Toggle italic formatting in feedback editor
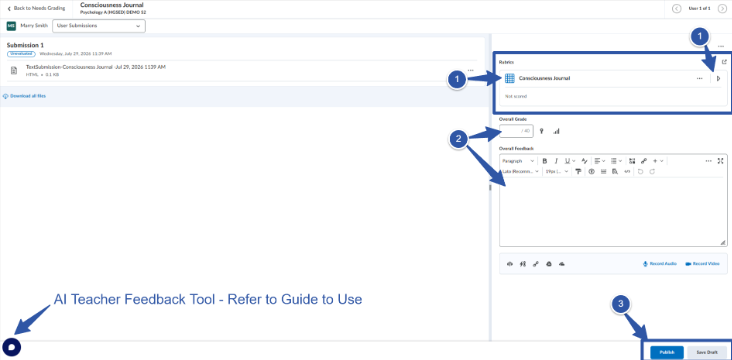732x360 pixels. pyautogui.click(x=556, y=161)
